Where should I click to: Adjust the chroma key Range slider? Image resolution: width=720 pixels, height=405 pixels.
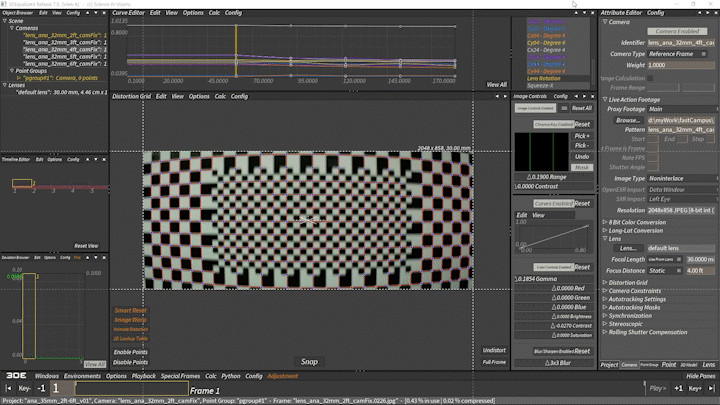tap(553, 177)
